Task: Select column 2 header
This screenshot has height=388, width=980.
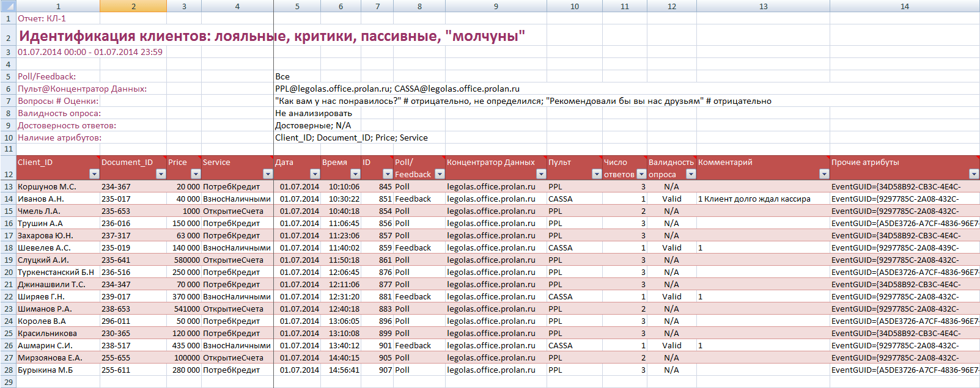Action: [133, 6]
